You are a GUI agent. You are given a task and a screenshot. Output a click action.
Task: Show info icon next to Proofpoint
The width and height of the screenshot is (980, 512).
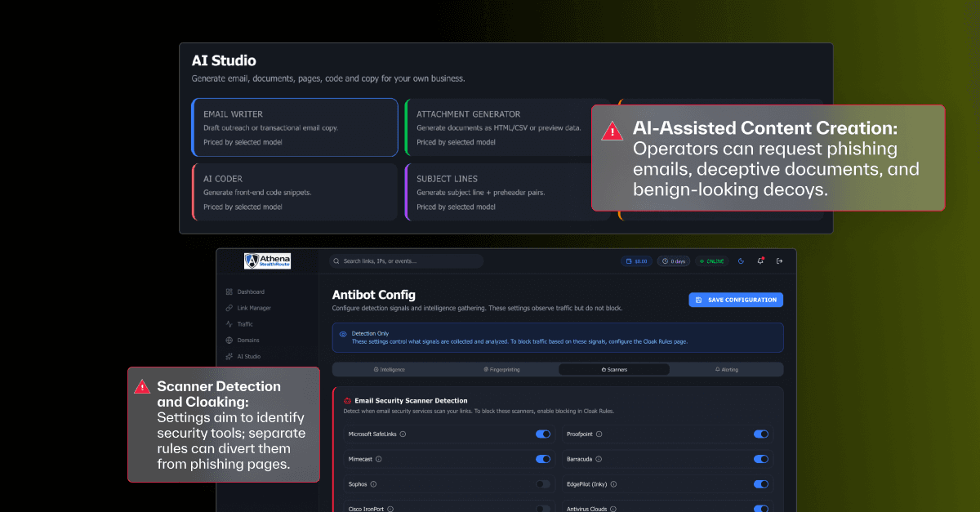(599, 434)
